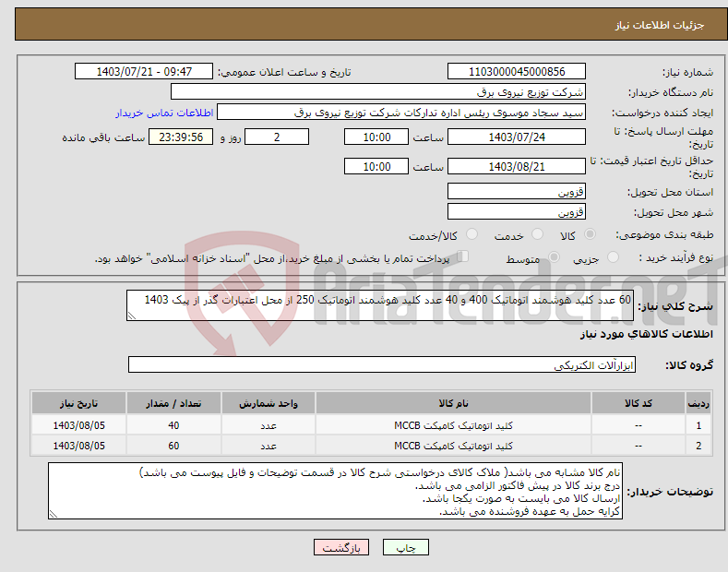Click row 1 item name کلید اتوماتیک کامپکت MCCB
This screenshot has width=728, height=572.
point(453,425)
